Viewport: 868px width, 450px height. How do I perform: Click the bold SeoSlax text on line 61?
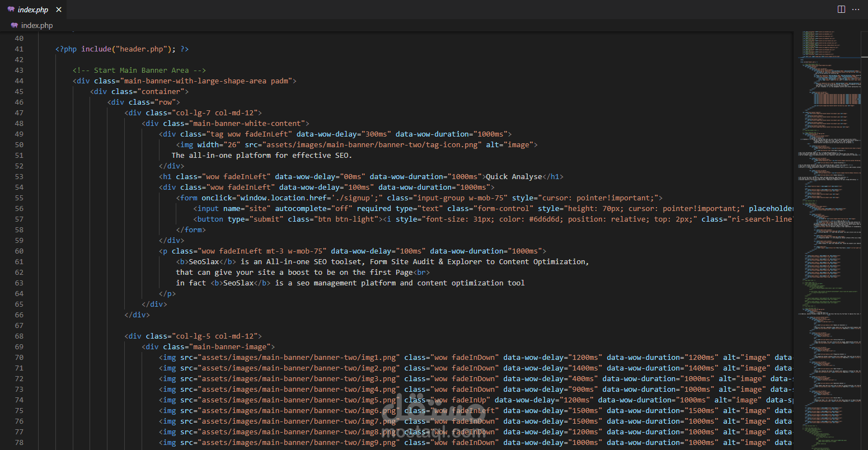(x=204, y=261)
